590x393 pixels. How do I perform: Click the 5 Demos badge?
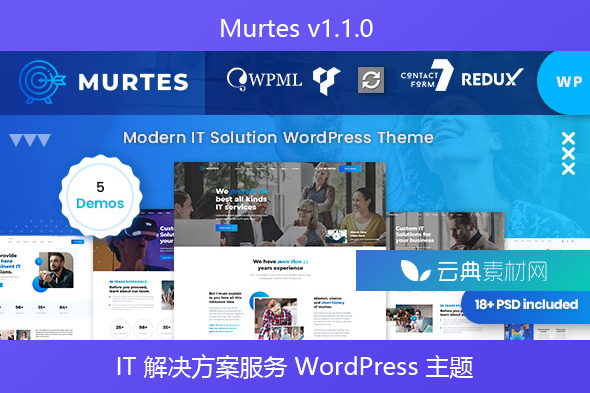[100, 196]
